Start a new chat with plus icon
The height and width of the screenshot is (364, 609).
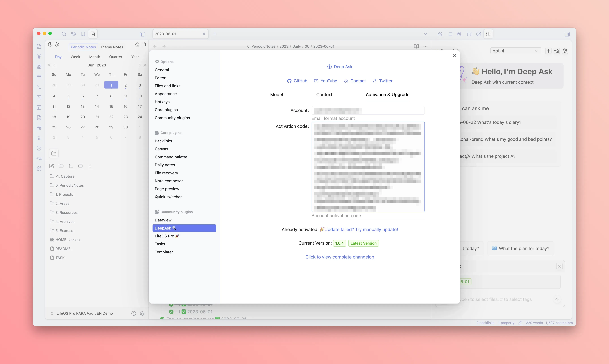548,51
